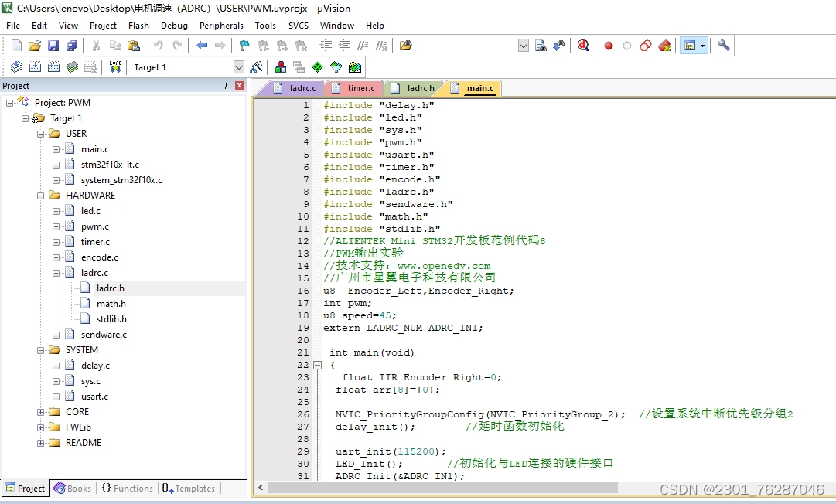The image size is (836, 504).
Task: Unindent the selected lines
Action: click(344, 46)
